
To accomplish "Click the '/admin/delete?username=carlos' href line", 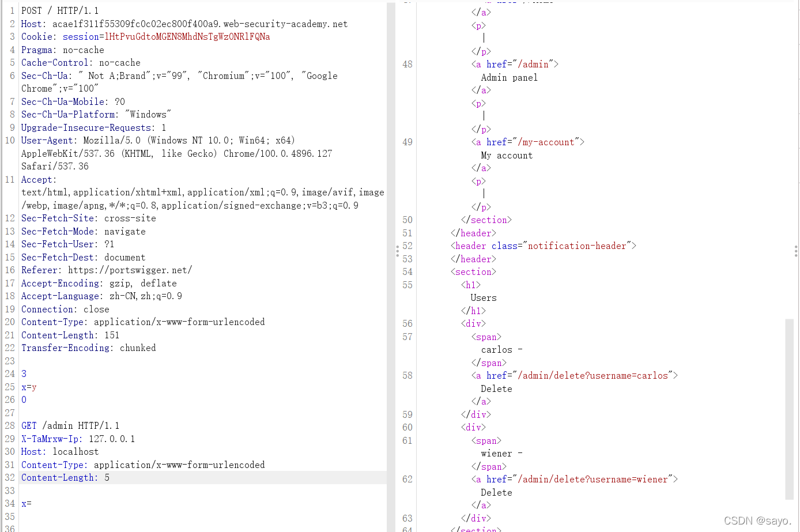I will (575, 375).
